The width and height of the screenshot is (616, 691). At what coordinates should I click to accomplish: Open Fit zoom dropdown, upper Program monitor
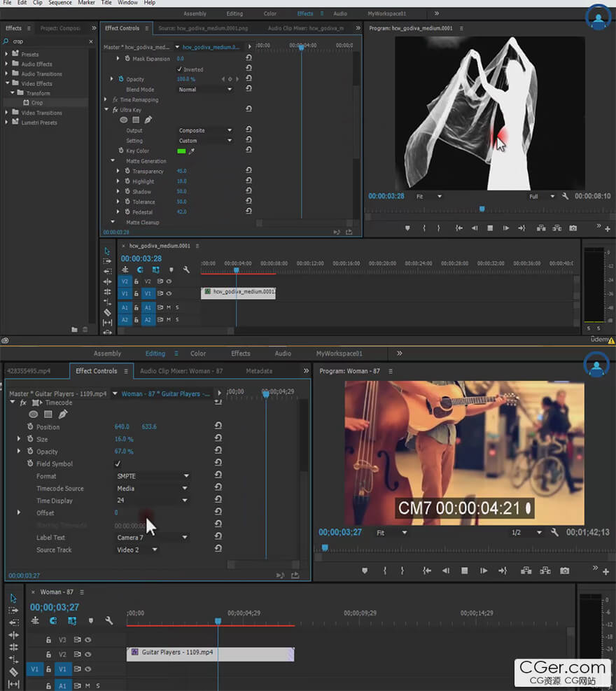[428, 197]
